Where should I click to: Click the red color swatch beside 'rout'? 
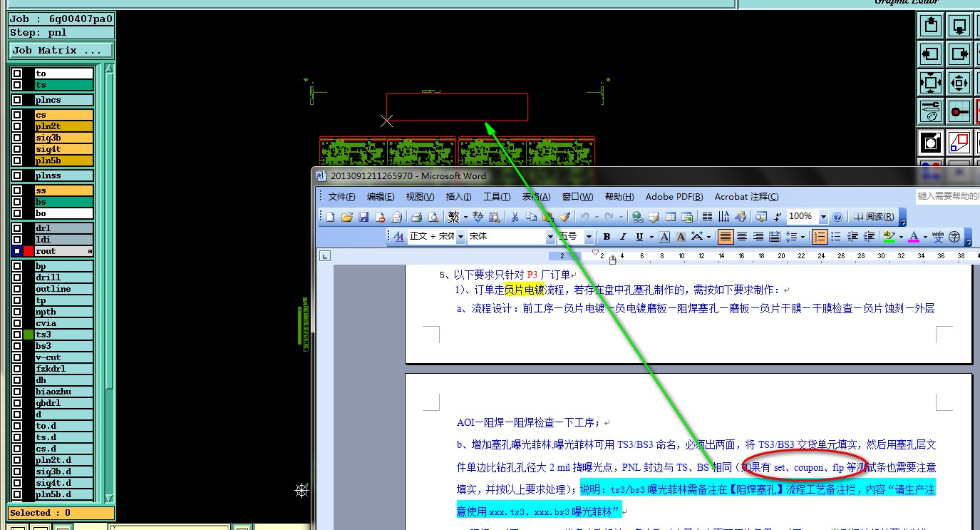point(29,251)
